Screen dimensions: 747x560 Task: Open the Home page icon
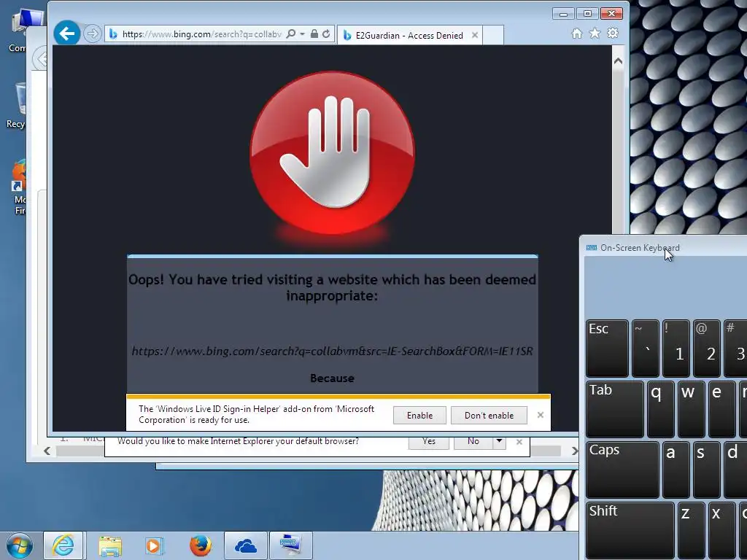tap(577, 34)
